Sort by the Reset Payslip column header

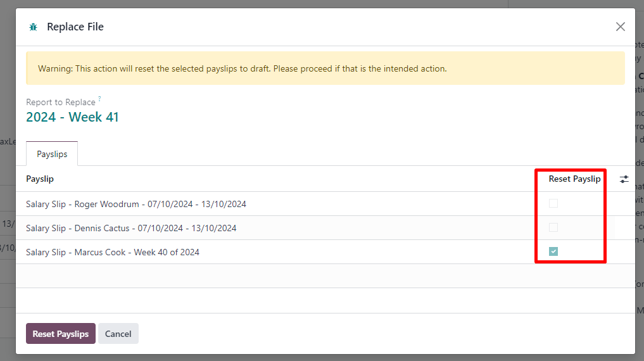(x=574, y=179)
